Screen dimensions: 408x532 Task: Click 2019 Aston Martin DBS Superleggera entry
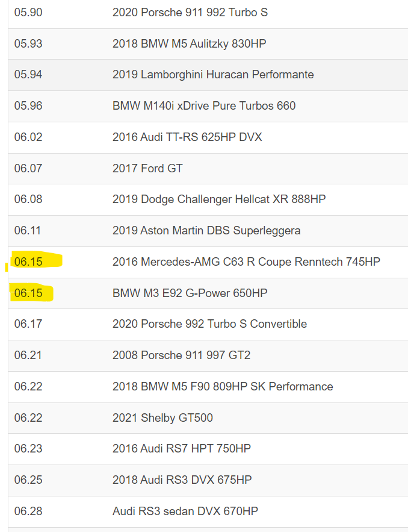click(x=206, y=231)
